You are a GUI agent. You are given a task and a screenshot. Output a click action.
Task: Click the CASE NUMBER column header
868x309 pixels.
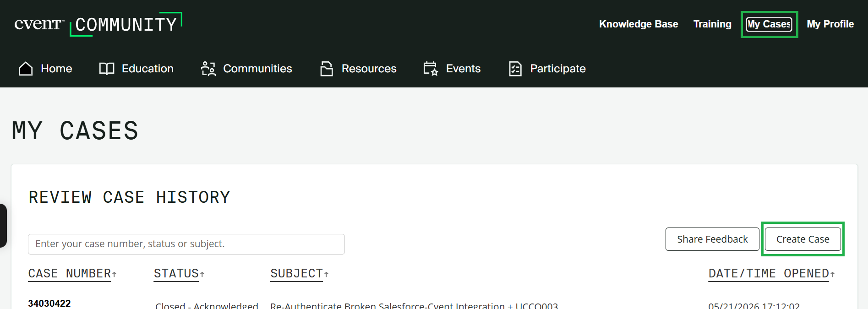click(x=70, y=274)
